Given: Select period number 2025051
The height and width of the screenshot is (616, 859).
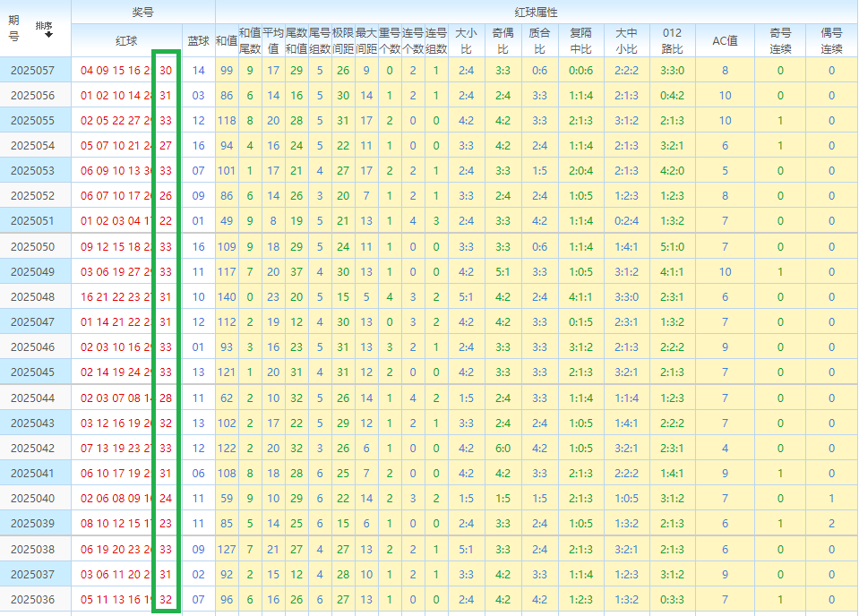Looking at the screenshot, I should [x=33, y=220].
